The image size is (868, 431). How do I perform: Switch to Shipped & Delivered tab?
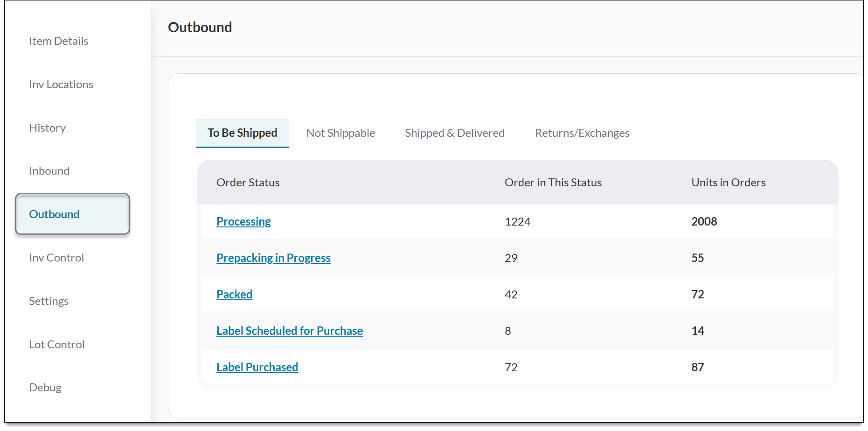(x=454, y=133)
